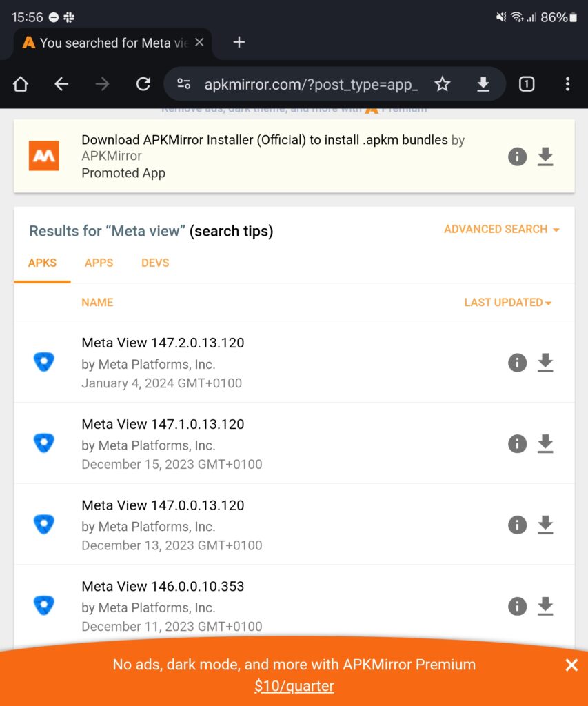This screenshot has height=706, width=588.
Task: Open the Meta View 147.0.0.13.120 app thumbnail
Action: coord(44,525)
